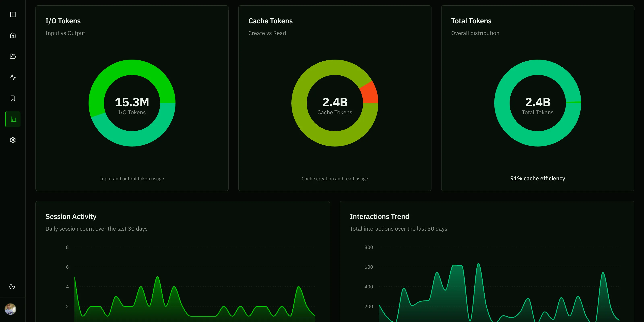Viewport: 644px width, 322px height.
Task: Click the Cache creation and read usage caption
Action: [x=335, y=179]
